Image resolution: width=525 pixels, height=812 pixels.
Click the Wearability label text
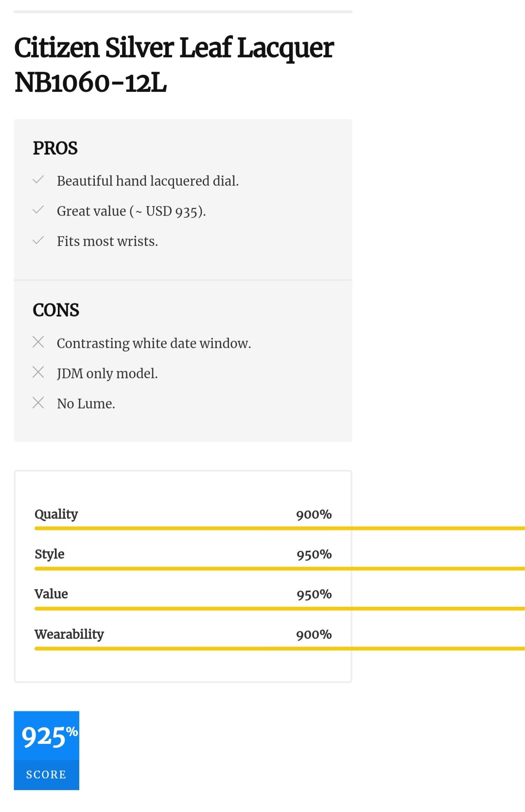pyautogui.click(x=70, y=634)
